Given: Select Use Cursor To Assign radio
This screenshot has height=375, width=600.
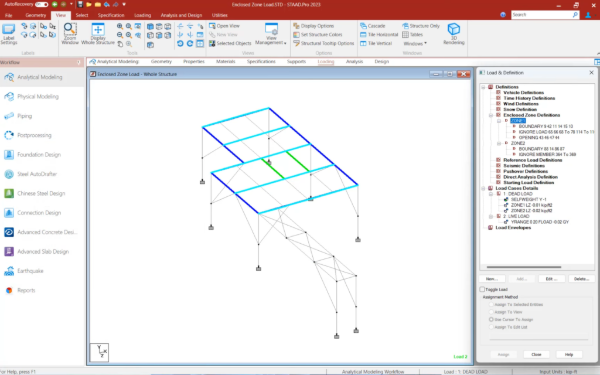Looking at the screenshot, I should 491,320.
